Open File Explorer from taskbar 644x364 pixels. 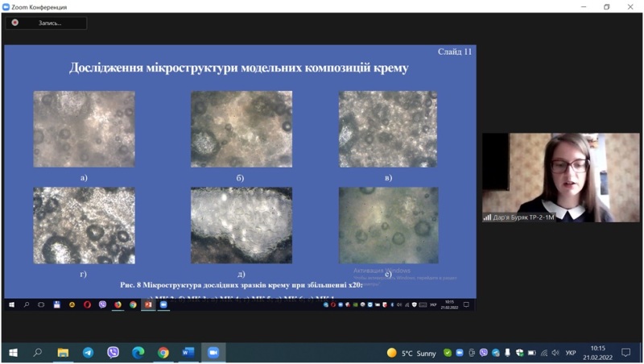point(63,353)
